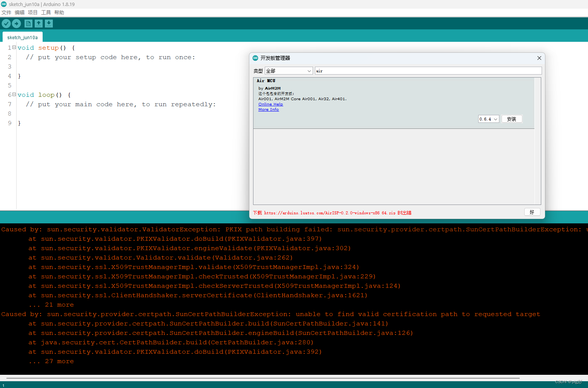The width and height of the screenshot is (588, 388).
Task: Open the 类型 type dropdown
Action: 289,71
